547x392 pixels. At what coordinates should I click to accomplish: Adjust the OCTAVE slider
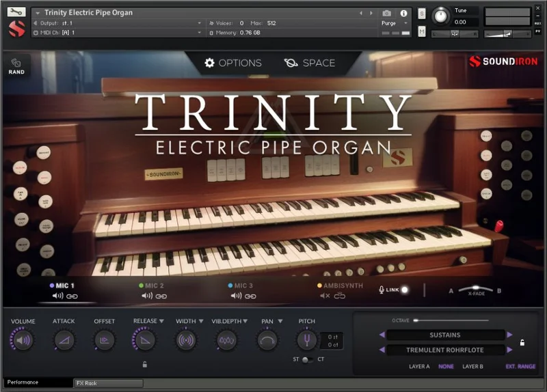point(451,320)
